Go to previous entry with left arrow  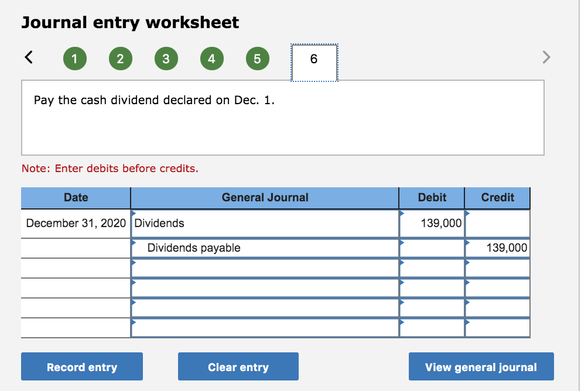[x=29, y=57]
